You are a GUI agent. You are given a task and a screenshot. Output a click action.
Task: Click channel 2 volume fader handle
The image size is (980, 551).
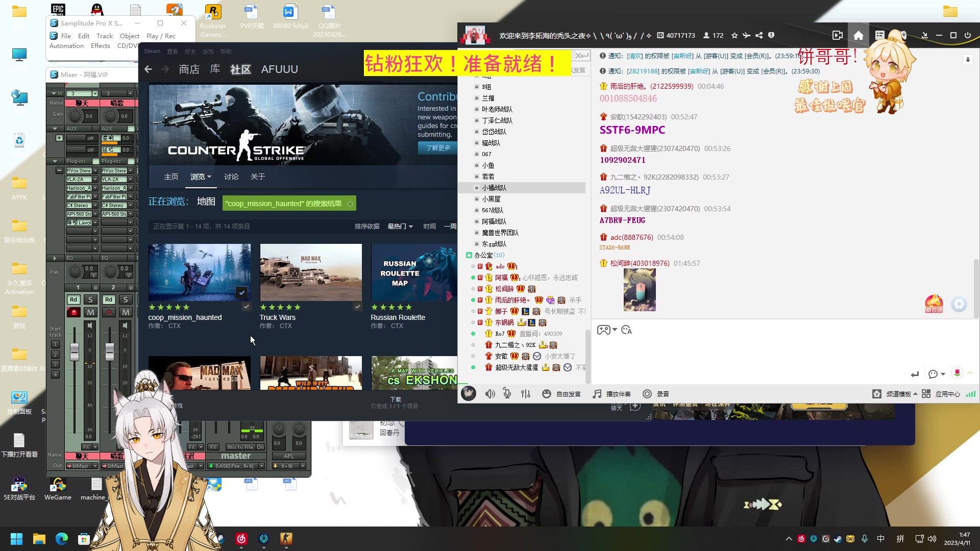coord(110,352)
